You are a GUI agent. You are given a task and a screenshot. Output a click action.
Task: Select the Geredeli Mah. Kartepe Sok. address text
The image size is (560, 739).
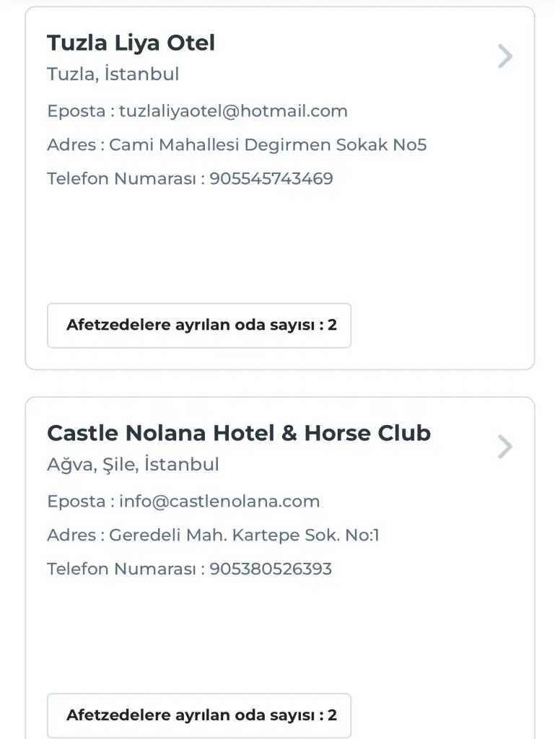(x=244, y=535)
